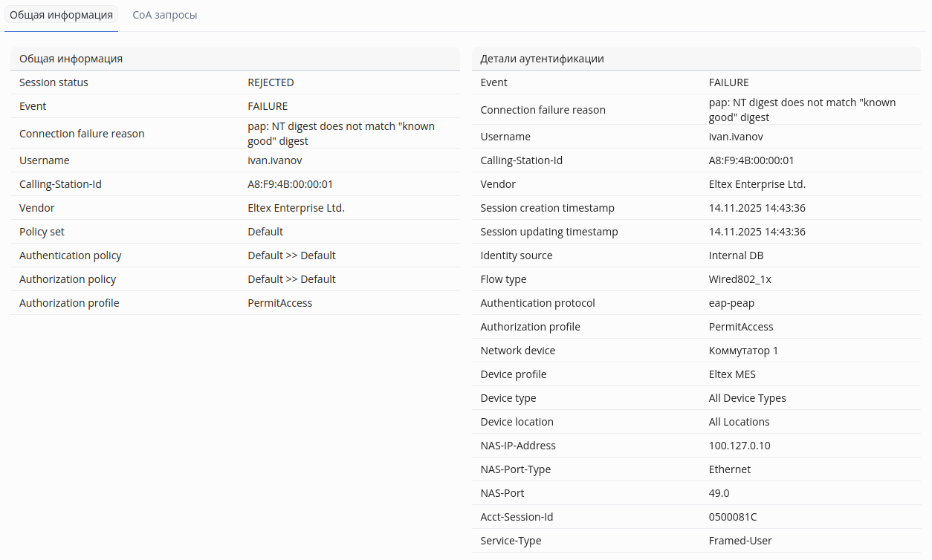This screenshot has height=560, width=932.
Task: Click the All Device Types value
Action: 747,398
